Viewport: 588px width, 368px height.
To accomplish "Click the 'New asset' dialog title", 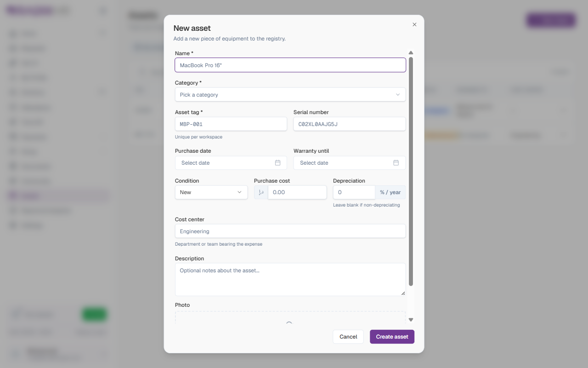I will (192, 28).
